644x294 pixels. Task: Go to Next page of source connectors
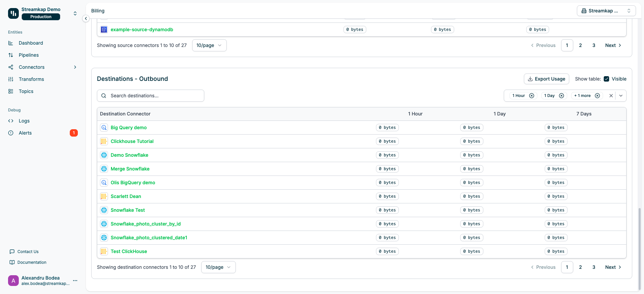613,45
